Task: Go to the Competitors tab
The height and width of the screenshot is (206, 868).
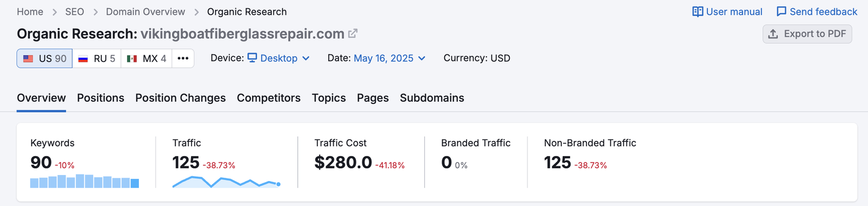Action: (x=269, y=98)
